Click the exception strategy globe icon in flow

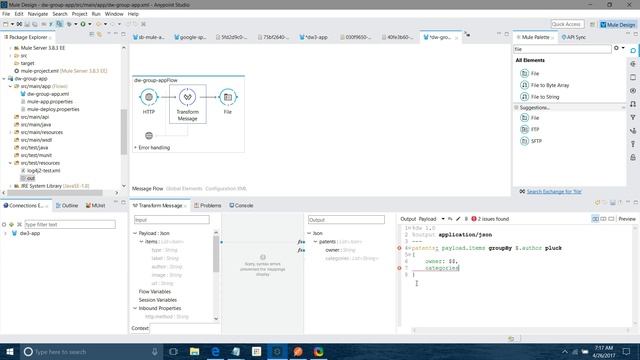pyautogui.click(x=149, y=136)
